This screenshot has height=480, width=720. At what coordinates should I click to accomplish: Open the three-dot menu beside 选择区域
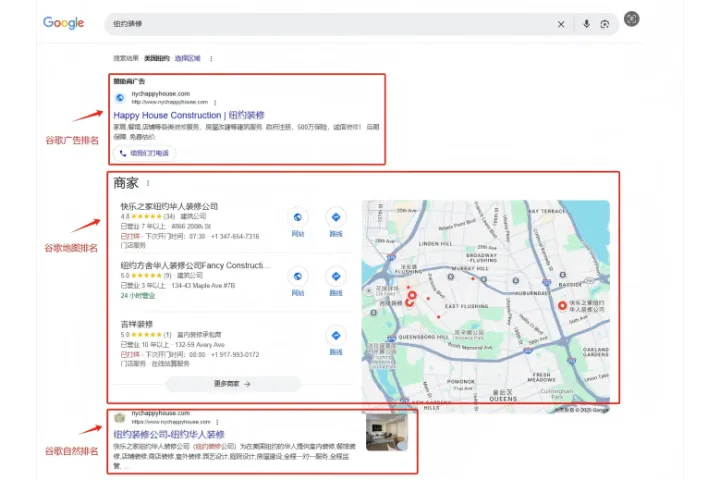211,59
